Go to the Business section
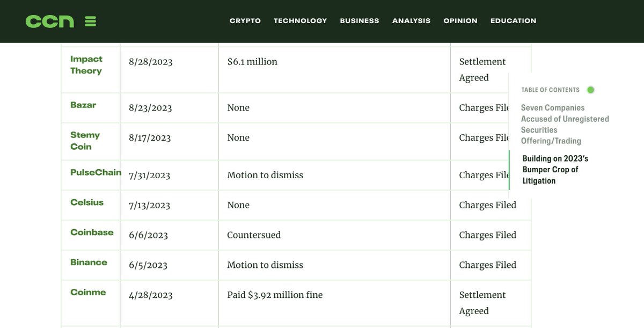The image size is (644, 328). pyautogui.click(x=360, y=21)
